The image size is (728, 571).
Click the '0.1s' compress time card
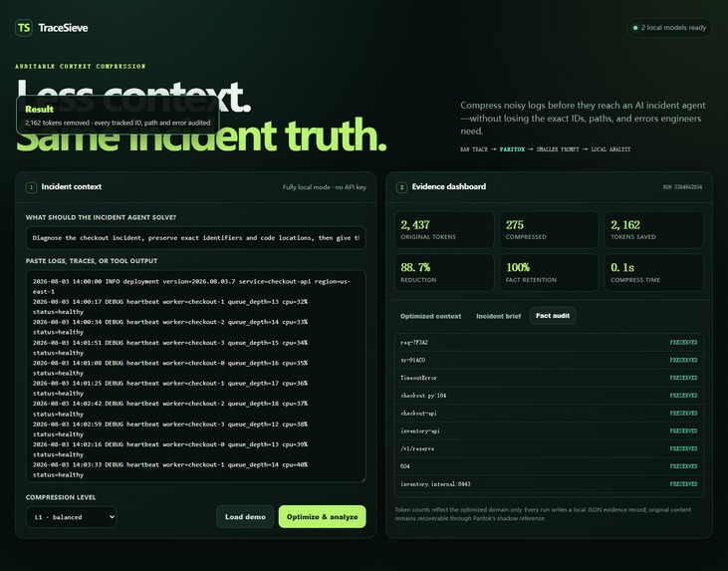[654, 273]
